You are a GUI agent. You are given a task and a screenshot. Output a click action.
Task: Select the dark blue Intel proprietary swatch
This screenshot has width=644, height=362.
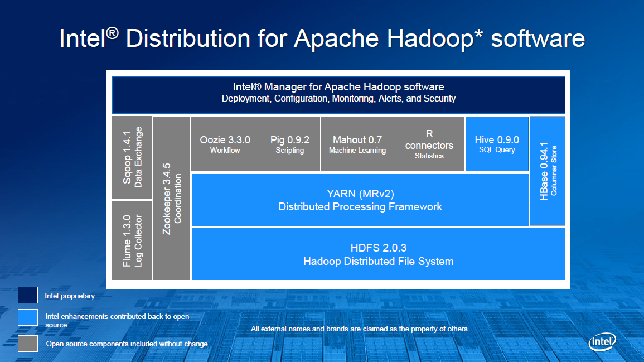point(28,296)
